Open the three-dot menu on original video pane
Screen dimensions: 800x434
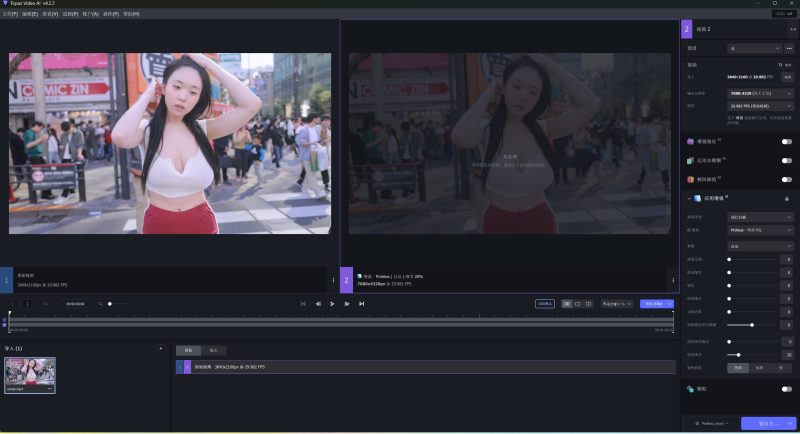(x=332, y=280)
